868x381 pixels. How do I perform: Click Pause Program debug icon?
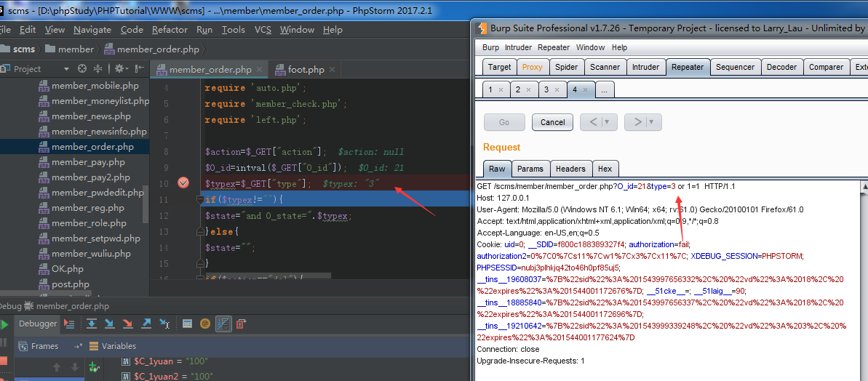point(2,343)
